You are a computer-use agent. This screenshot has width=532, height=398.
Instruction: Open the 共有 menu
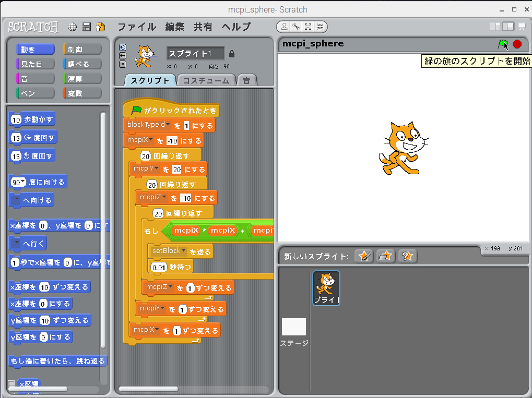pyautogui.click(x=203, y=27)
